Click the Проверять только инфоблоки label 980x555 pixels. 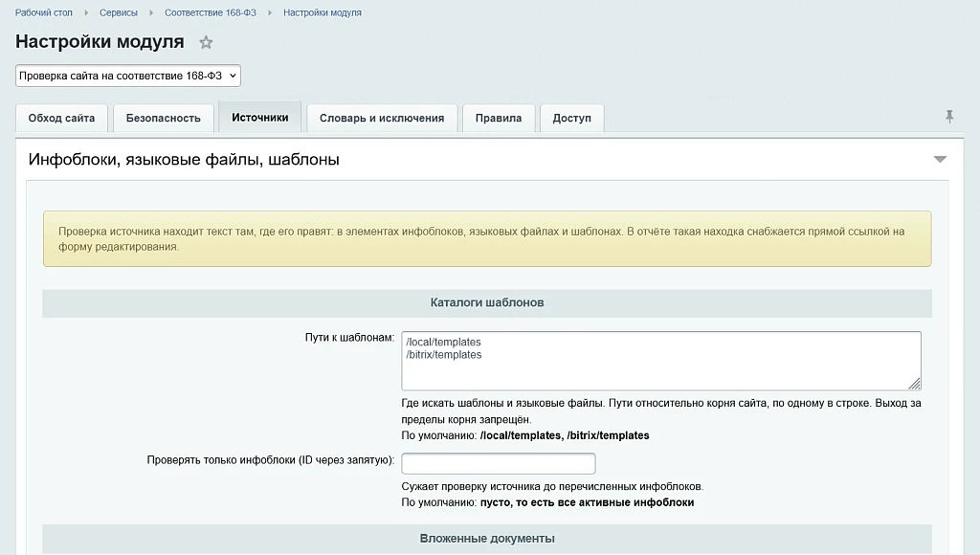(x=271, y=460)
